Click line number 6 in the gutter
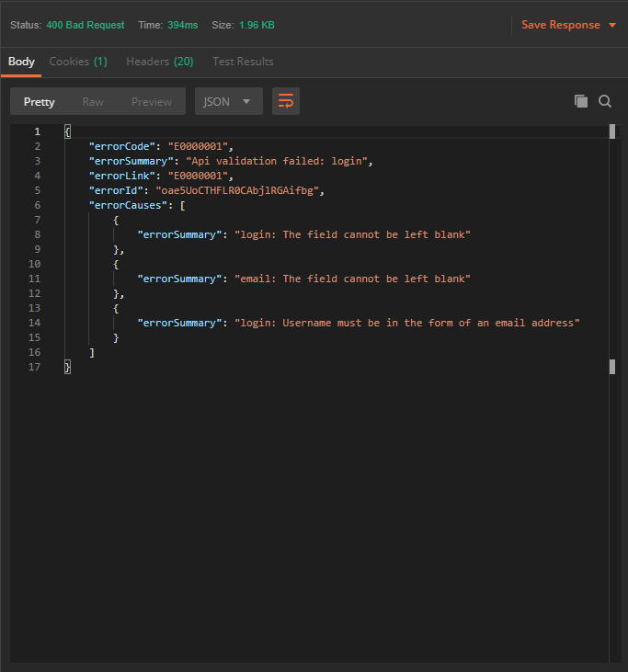This screenshot has height=672, width=628. coord(37,205)
